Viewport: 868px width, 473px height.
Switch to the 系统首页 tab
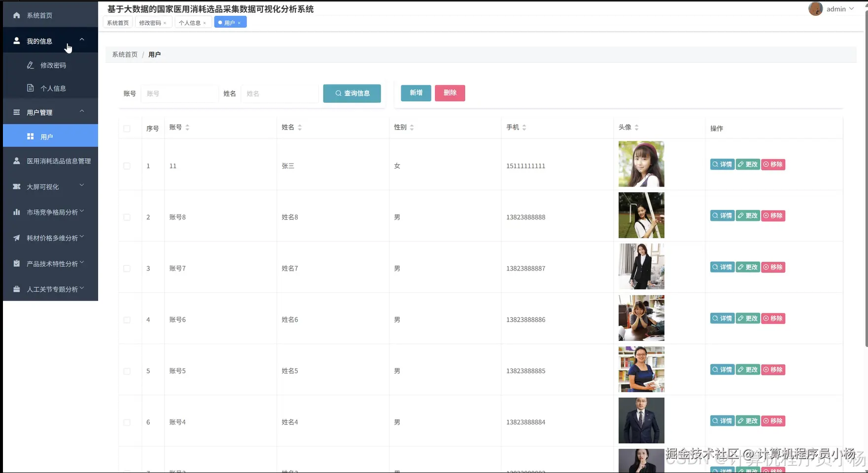[x=118, y=23]
